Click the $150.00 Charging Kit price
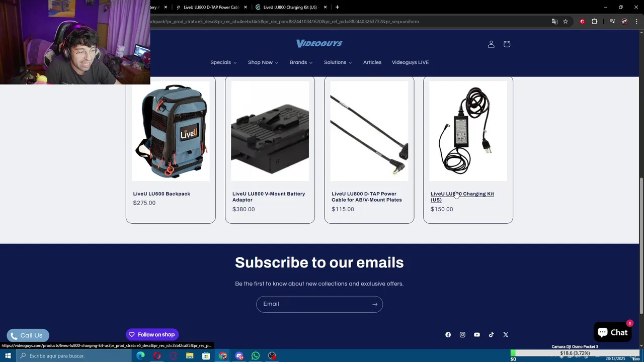644x362 pixels. pyautogui.click(x=442, y=209)
